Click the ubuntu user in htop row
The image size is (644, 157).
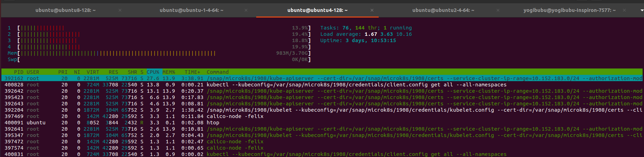[x=36, y=123]
